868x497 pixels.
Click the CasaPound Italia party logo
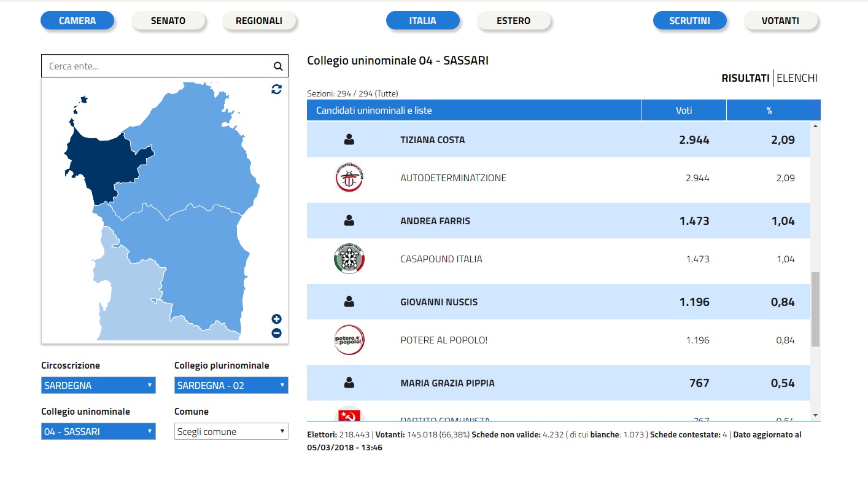coord(349,259)
